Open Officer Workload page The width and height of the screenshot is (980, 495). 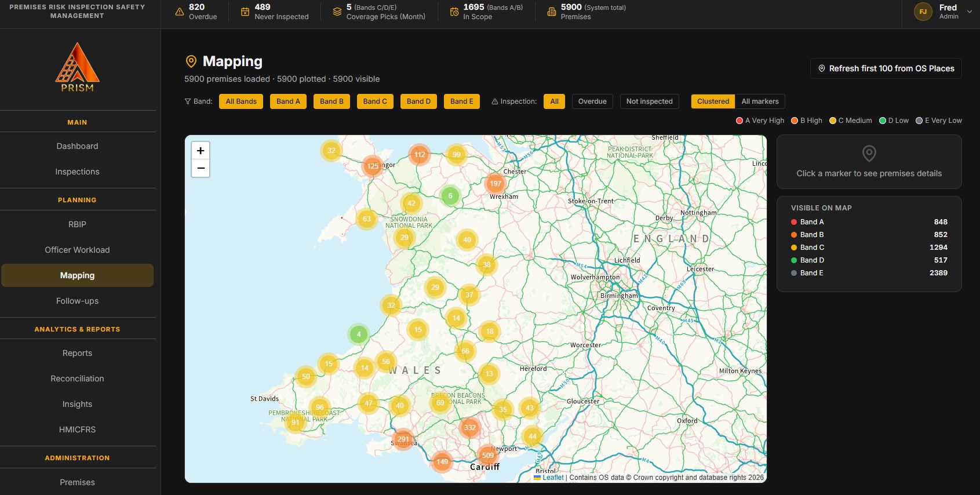77,250
